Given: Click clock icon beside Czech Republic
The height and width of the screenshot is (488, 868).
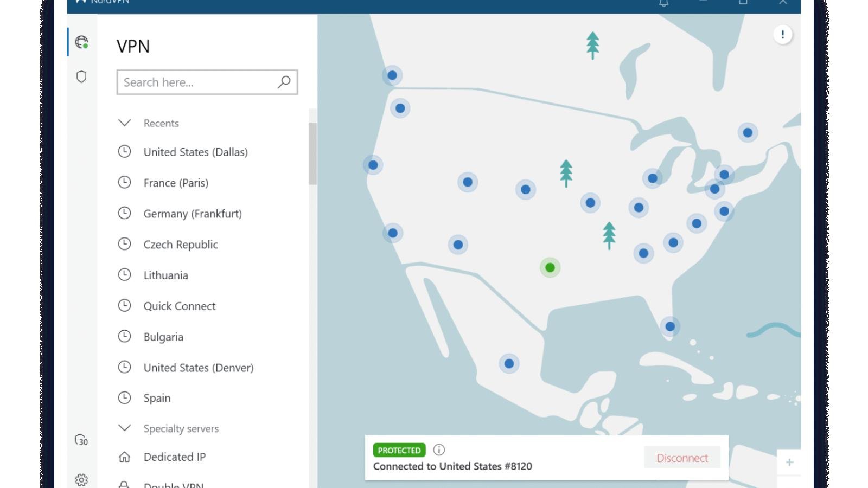Looking at the screenshot, I should coord(125,243).
